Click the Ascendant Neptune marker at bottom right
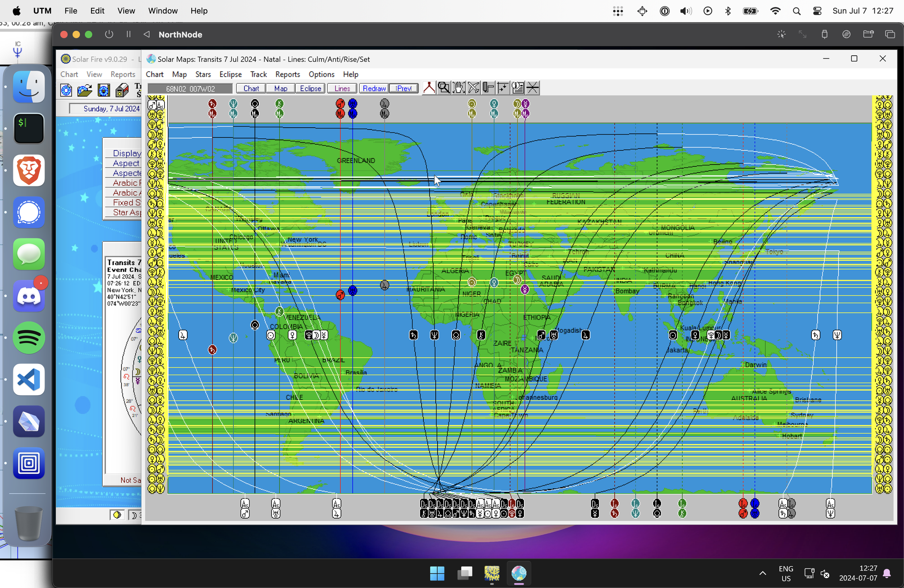This screenshot has width=904, height=588. tap(830, 508)
